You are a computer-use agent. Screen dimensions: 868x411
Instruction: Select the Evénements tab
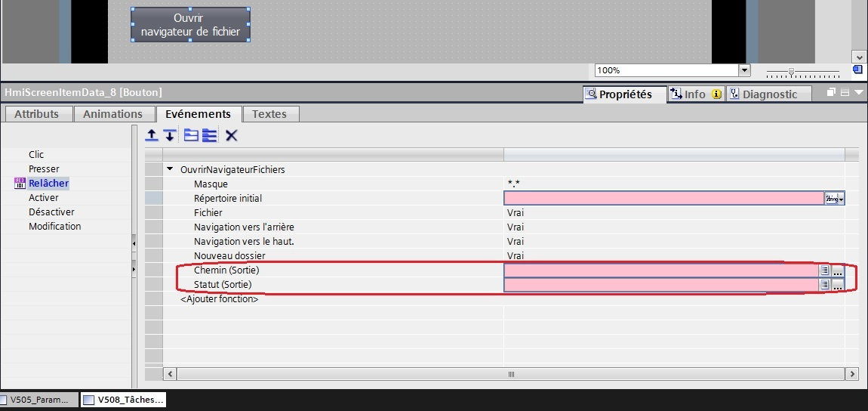[199, 114]
